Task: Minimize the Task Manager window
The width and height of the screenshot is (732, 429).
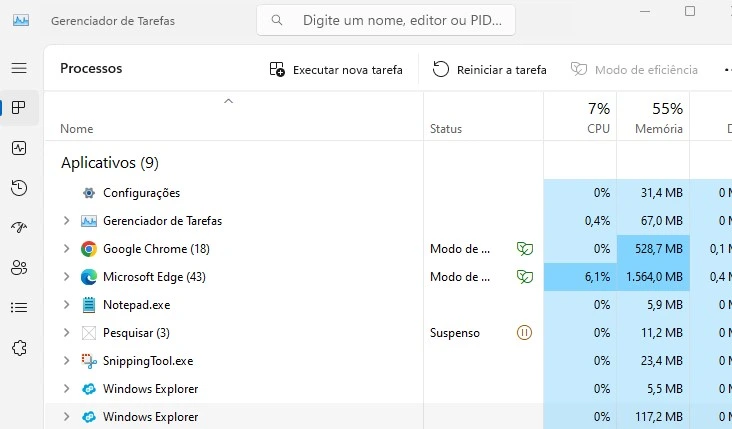Action: click(x=645, y=11)
